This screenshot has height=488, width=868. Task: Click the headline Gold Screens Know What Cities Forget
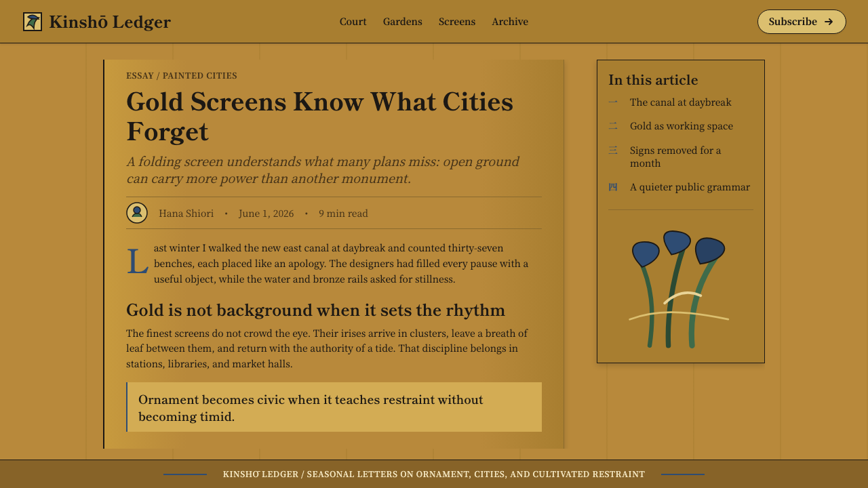click(x=319, y=116)
